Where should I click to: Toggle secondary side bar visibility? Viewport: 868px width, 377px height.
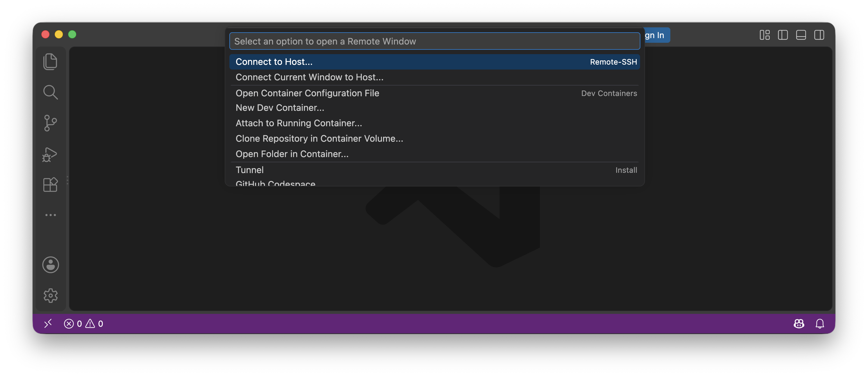(819, 35)
